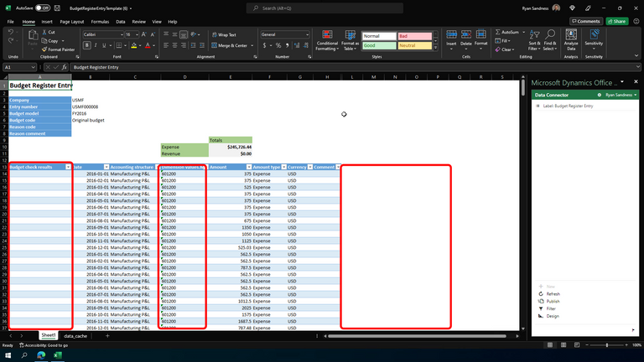The height and width of the screenshot is (362, 644).
Task: Open the File menu
Action: tap(10, 22)
